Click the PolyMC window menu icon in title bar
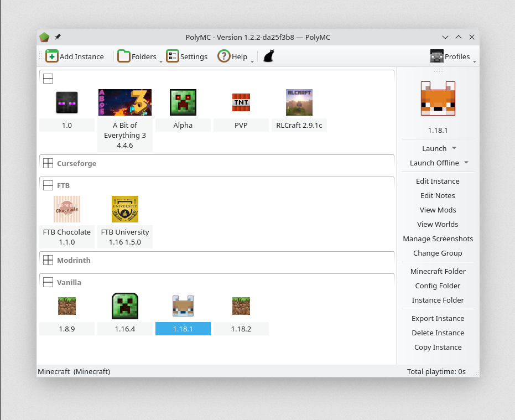 44,37
